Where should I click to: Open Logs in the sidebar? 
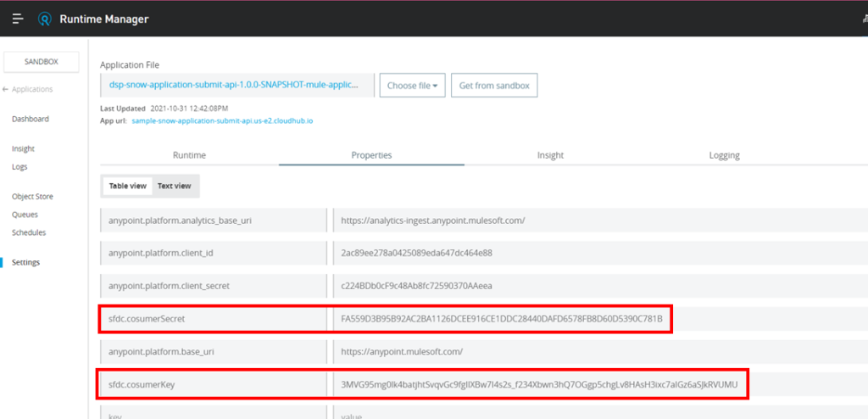pos(19,167)
